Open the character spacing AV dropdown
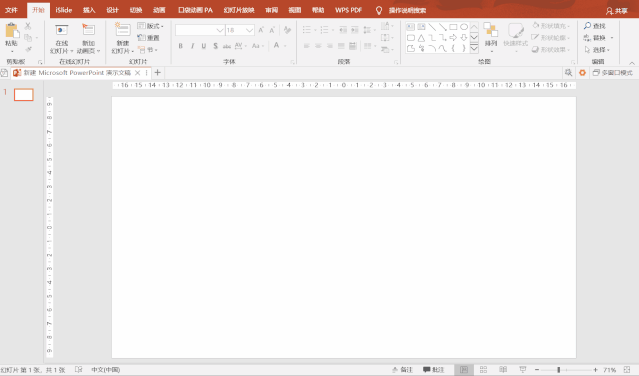 click(x=240, y=46)
